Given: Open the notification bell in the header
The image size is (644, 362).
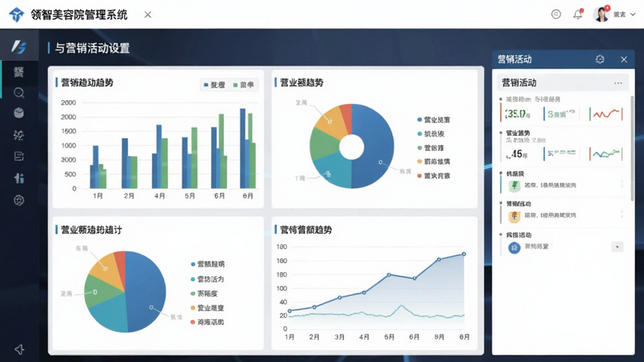Looking at the screenshot, I should (x=578, y=14).
